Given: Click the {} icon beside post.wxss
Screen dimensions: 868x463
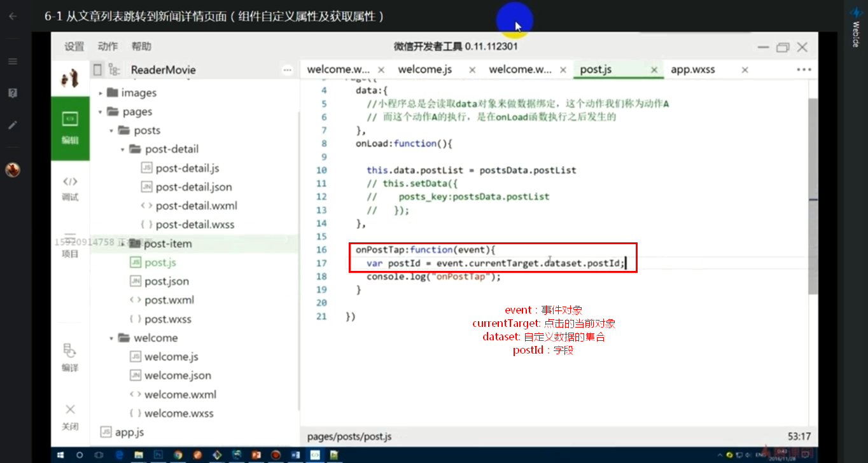Looking at the screenshot, I should coord(135,319).
